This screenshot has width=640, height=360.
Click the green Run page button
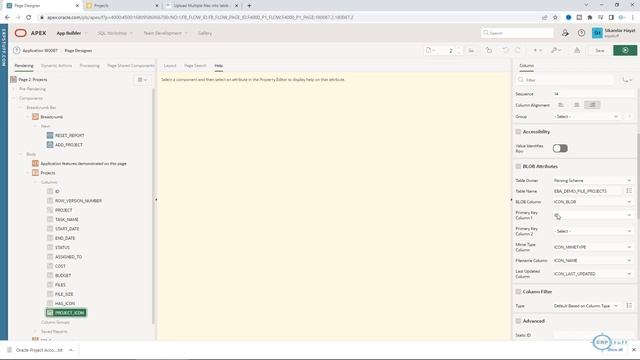[625, 50]
